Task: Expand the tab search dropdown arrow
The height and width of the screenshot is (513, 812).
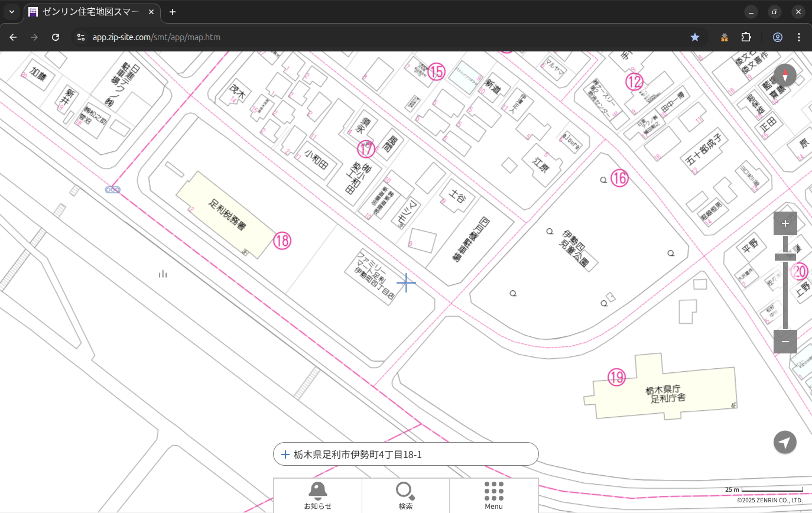Action: [x=11, y=12]
